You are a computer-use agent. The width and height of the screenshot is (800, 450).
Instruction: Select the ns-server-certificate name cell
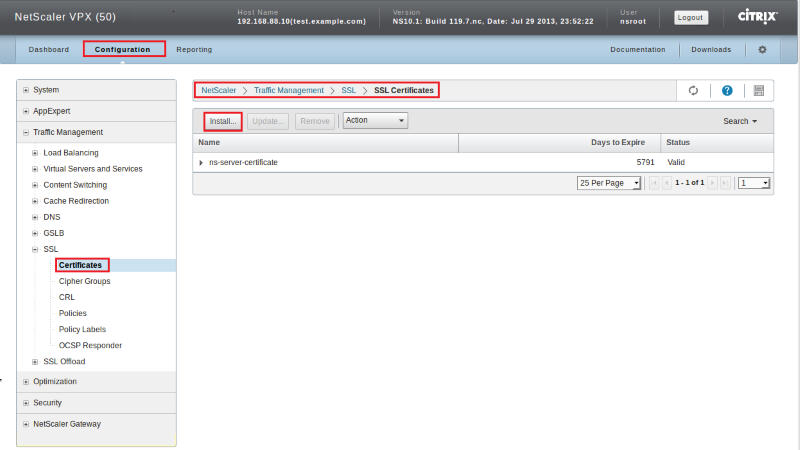[x=243, y=162]
